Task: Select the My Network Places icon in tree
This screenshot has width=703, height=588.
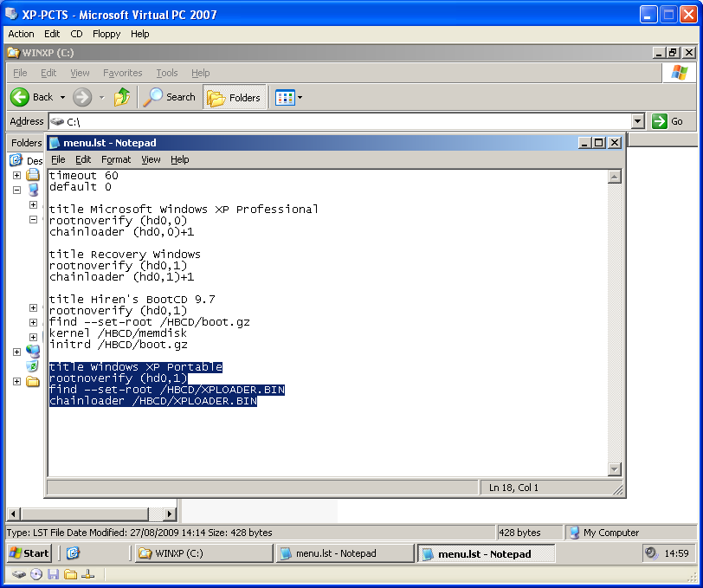Action: [x=33, y=352]
